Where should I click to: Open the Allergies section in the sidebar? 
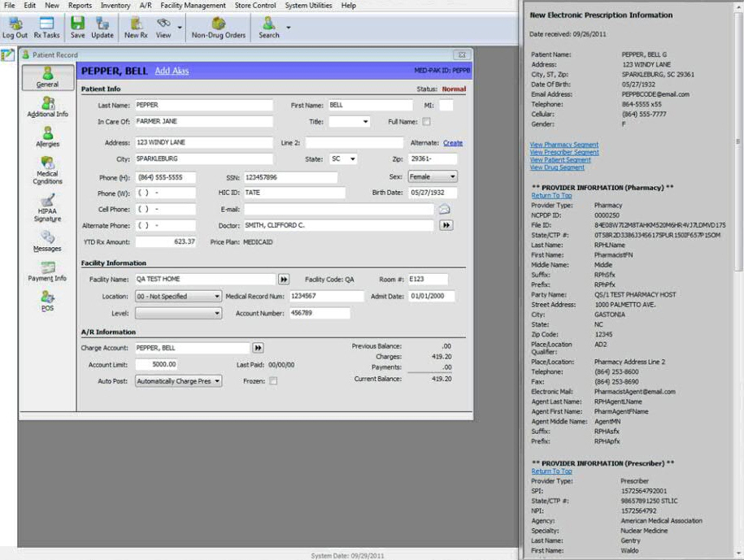point(47,136)
